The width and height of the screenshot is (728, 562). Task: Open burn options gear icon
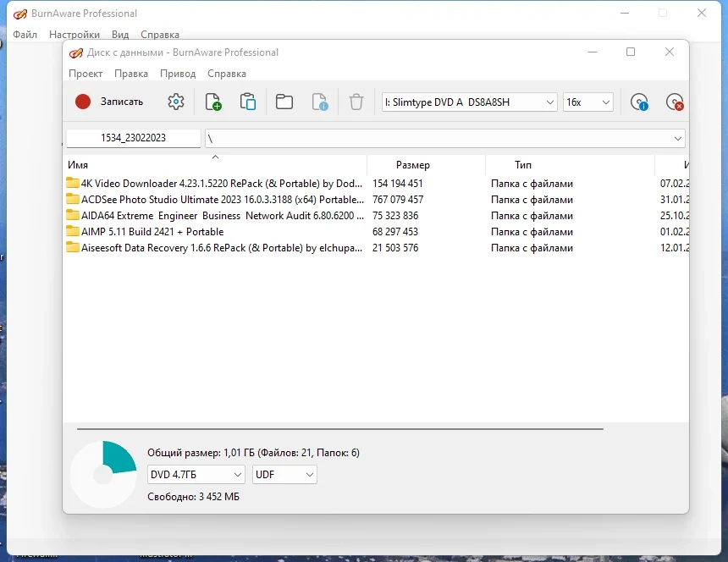(x=176, y=102)
